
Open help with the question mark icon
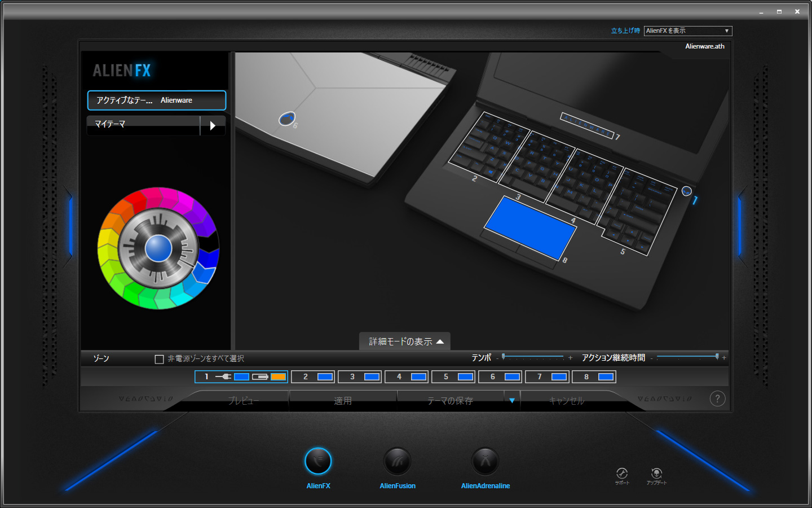pos(717,399)
